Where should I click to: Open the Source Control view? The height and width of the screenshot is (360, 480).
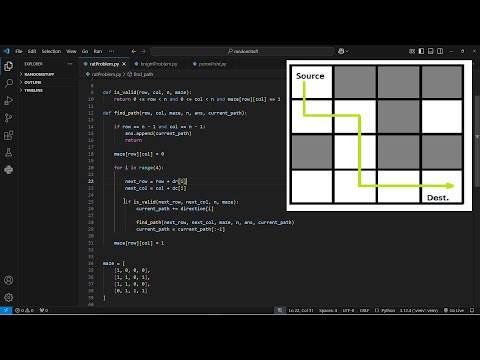[x=9, y=118]
